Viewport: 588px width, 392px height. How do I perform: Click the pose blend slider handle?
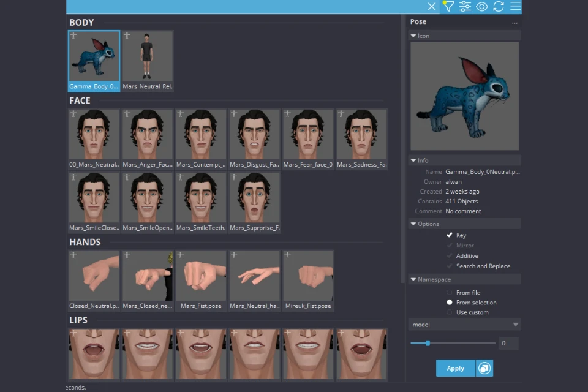(428, 343)
